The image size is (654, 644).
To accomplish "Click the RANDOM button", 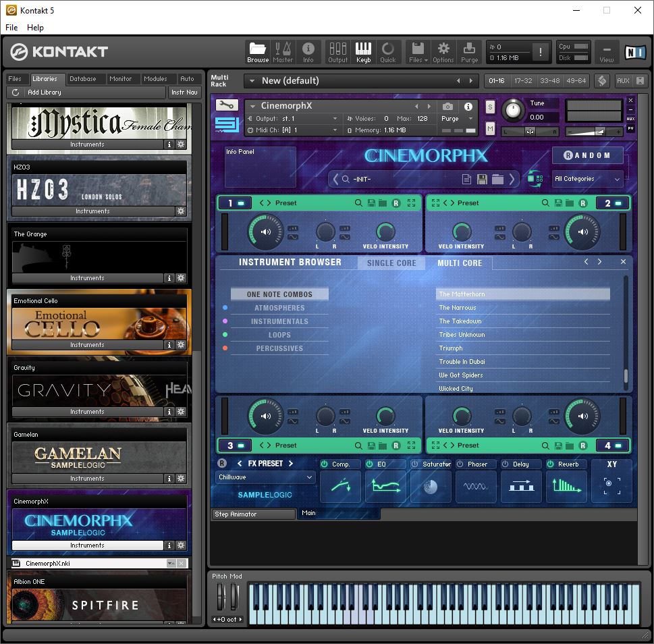I will [x=588, y=155].
